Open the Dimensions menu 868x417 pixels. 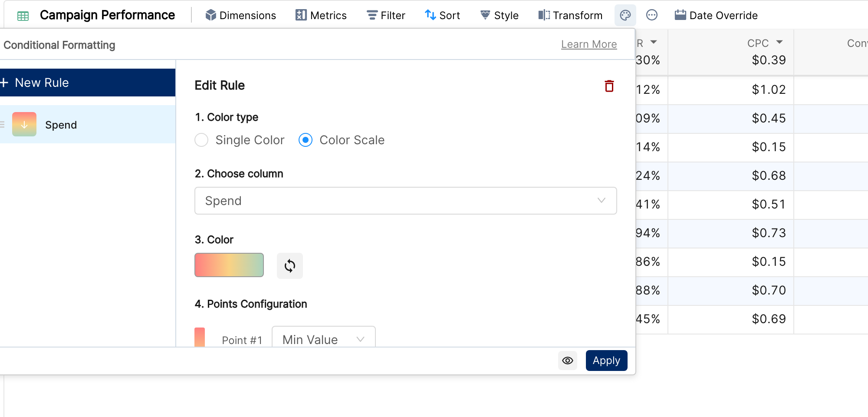(240, 15)
